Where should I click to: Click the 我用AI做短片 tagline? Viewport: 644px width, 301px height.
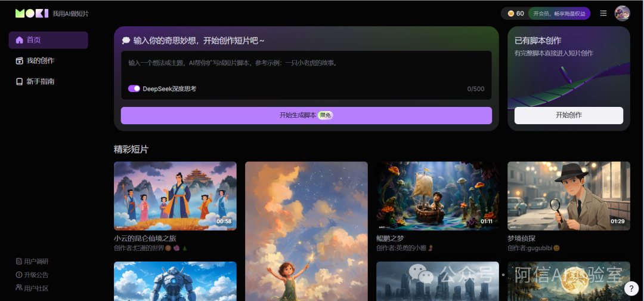click(70, 14)
